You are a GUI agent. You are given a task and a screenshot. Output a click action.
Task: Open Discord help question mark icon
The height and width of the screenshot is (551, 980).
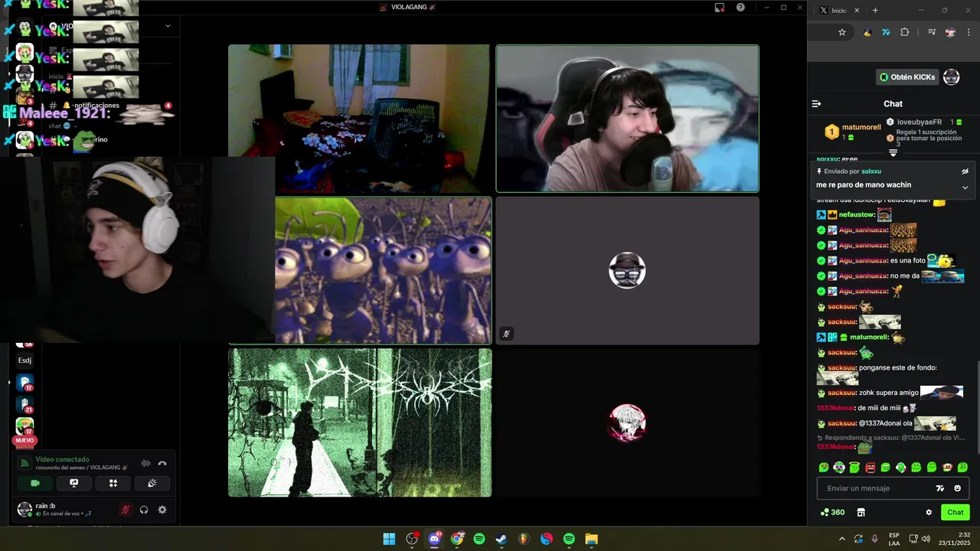coord(740,7)
